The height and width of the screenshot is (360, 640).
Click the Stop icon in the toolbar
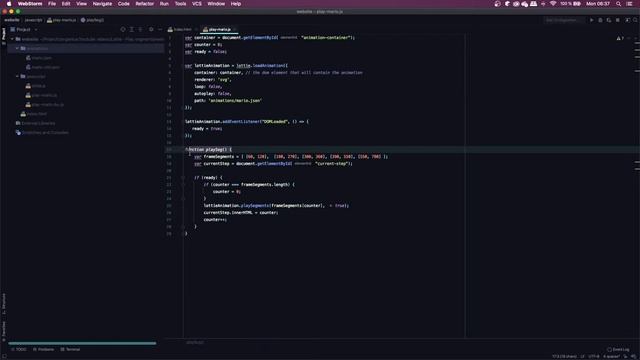[x=618, y=20]
